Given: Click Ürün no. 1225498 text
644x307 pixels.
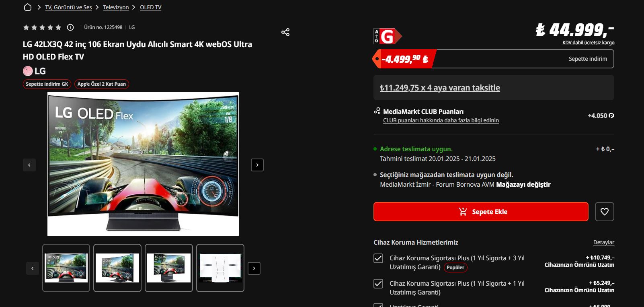Looking at the screenshot, I should click(103, 27).
